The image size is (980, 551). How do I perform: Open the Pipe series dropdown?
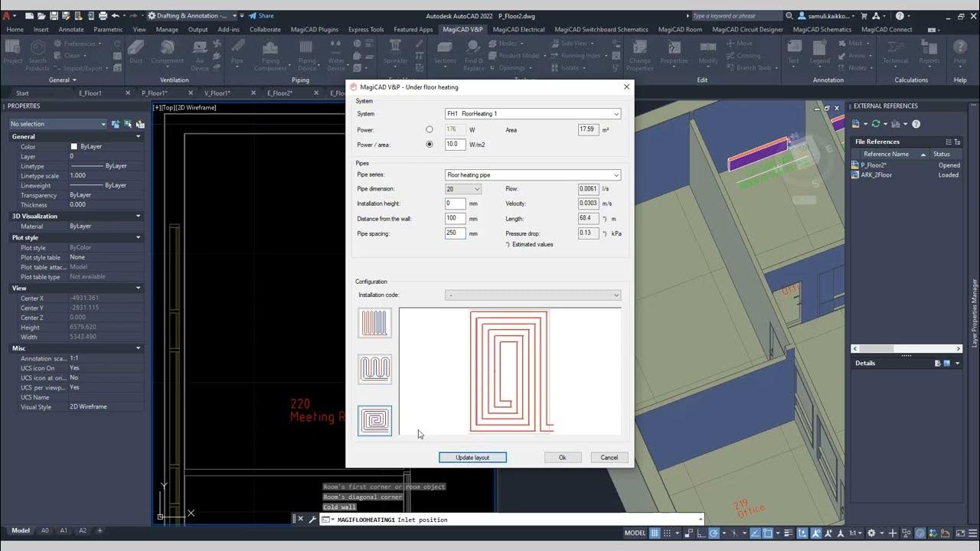(533, 175)
